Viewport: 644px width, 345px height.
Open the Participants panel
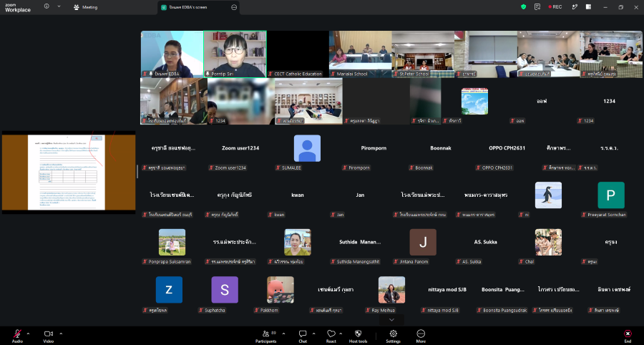click(265, 336)
